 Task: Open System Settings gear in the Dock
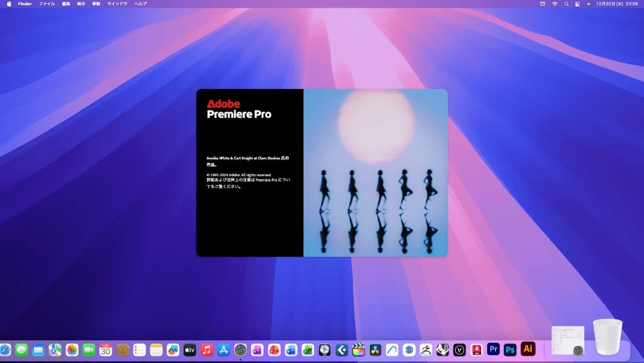coord(239,349)
